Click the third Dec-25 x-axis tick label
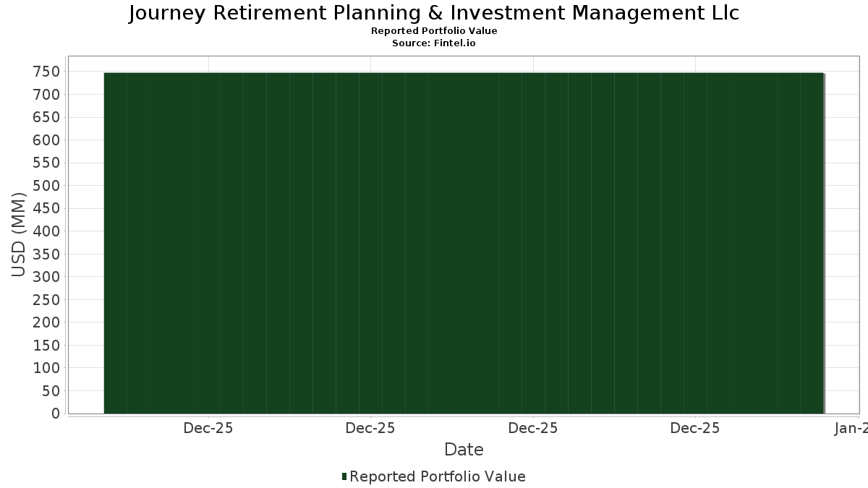The width and height of the screenshot is (868, 488). coord(533,429)
